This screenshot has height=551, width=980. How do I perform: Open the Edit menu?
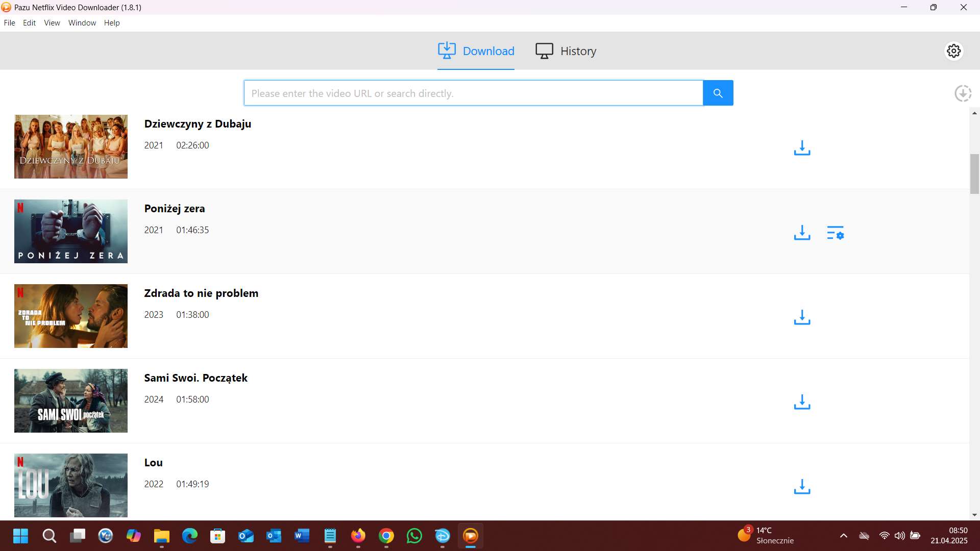[29, 23]
